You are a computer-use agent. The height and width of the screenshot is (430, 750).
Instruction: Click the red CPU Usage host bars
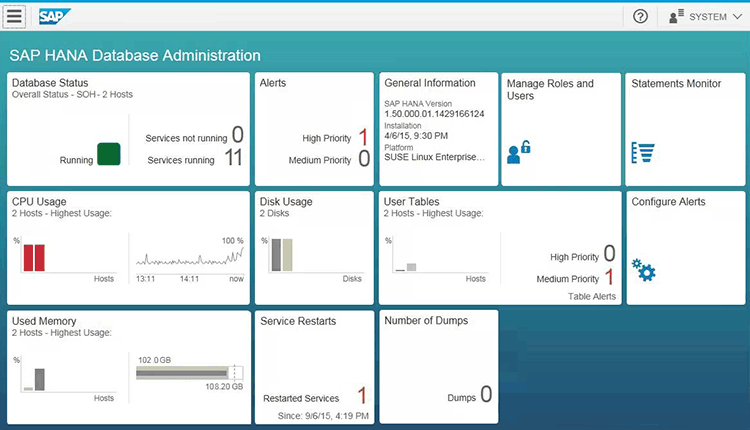[x=34, y=257]
